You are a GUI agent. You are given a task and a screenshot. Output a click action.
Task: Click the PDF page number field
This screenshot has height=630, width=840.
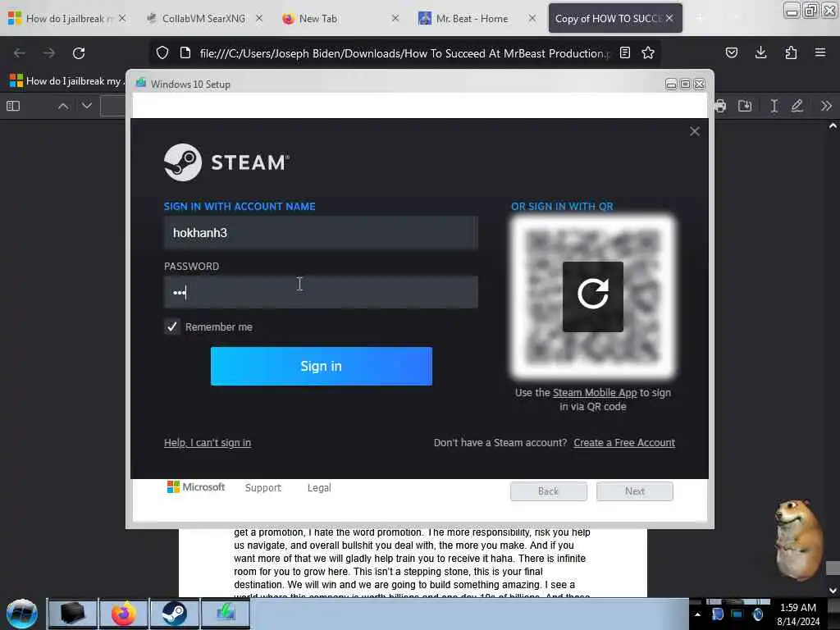coord(113,106)
